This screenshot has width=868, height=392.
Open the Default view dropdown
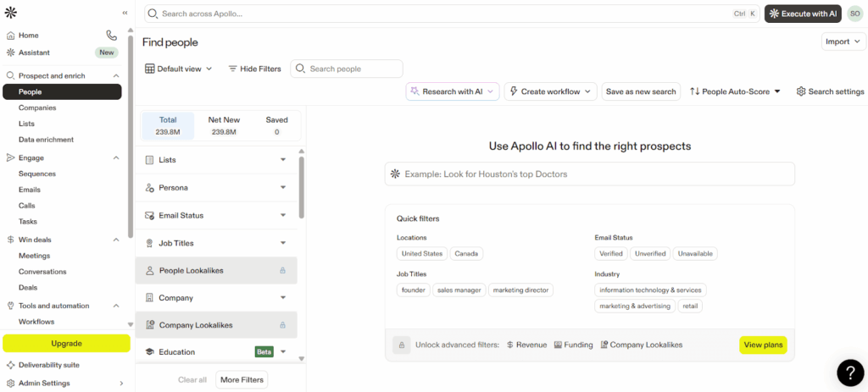click(x=179, y=69)
